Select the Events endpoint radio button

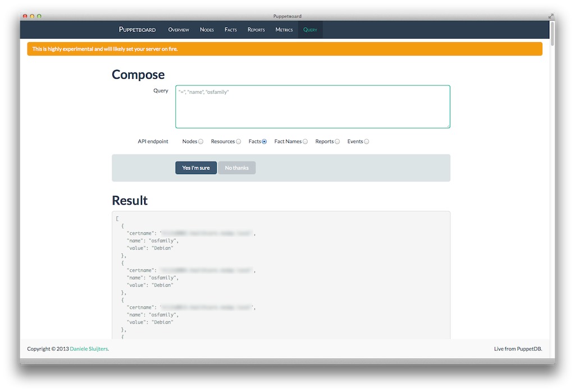coord(366,142)
